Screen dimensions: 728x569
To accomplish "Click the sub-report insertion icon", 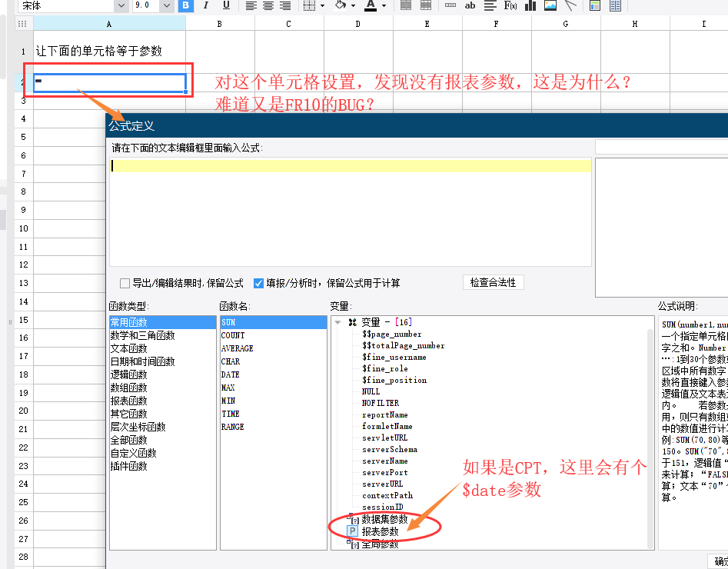I will click(x=595, y=5).
